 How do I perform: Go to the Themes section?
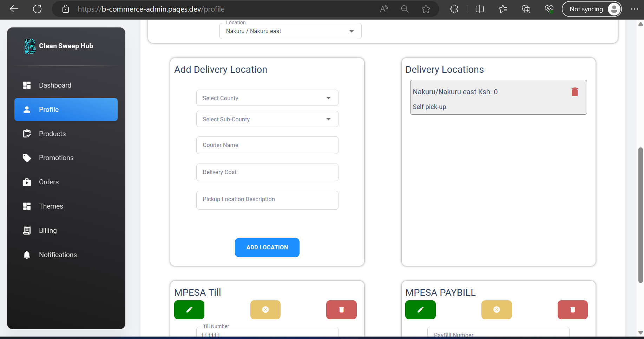tap(51, 206)
